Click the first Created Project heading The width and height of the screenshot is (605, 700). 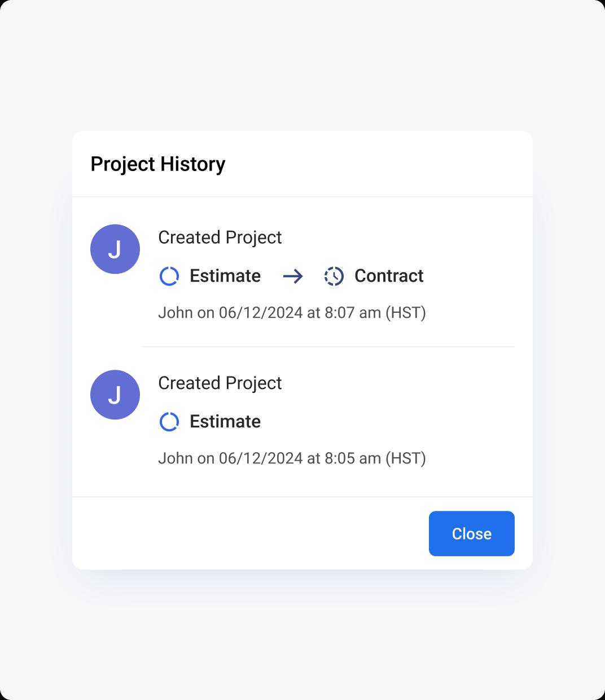click(220, 238)
